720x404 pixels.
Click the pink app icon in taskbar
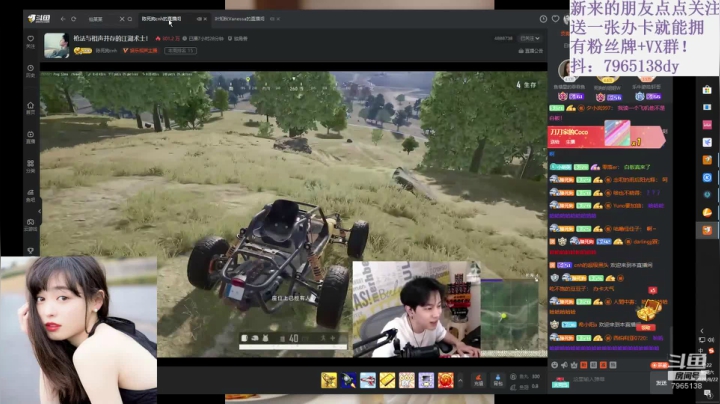click(x=707, y=125)
